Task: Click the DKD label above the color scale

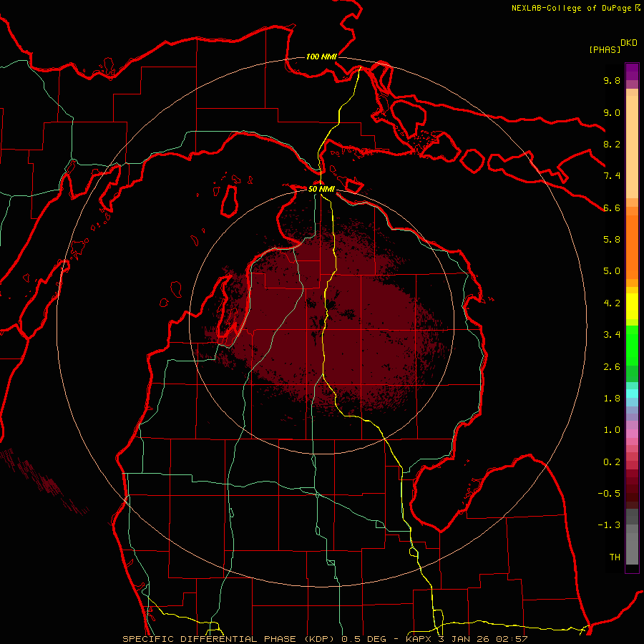Action: pyautogui.click(x=629, y=43)
